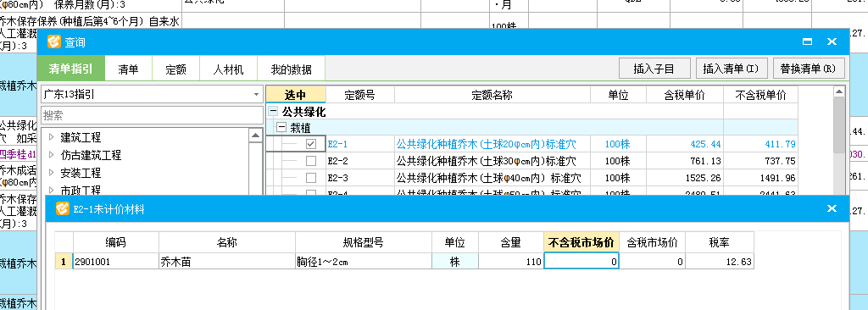This screenshot has height=310, width=868.
Task: Click the E2-1 quota number cell
Action: 359,145
